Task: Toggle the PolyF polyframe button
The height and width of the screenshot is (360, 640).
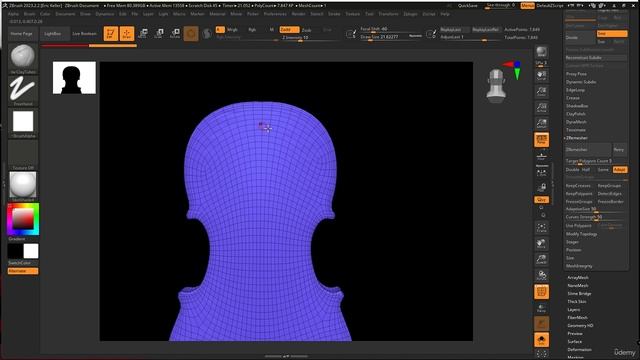Action: 542,292
